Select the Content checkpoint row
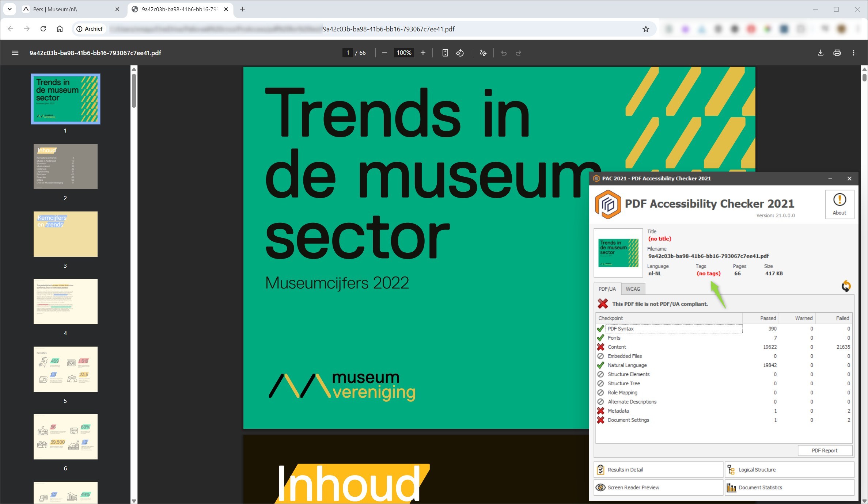Viewport: 868px width, 504px height. click(724, 347)
